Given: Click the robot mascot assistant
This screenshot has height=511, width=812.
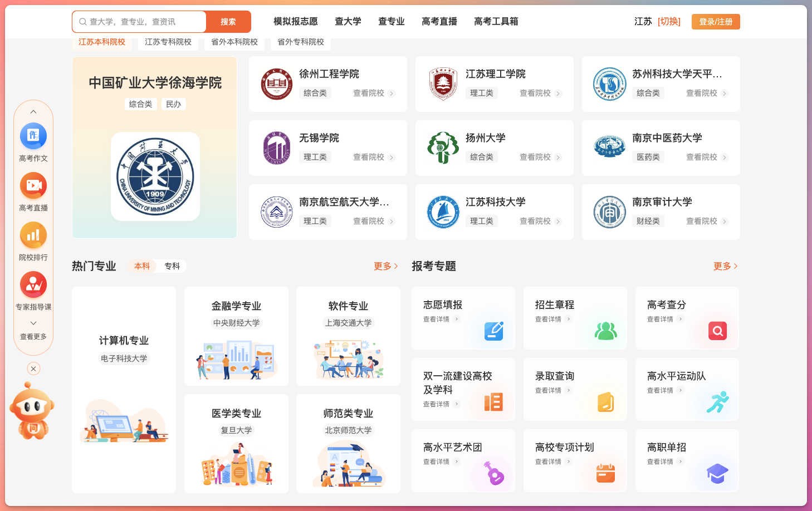Looking at the screenshot, I should coord(32,411).
